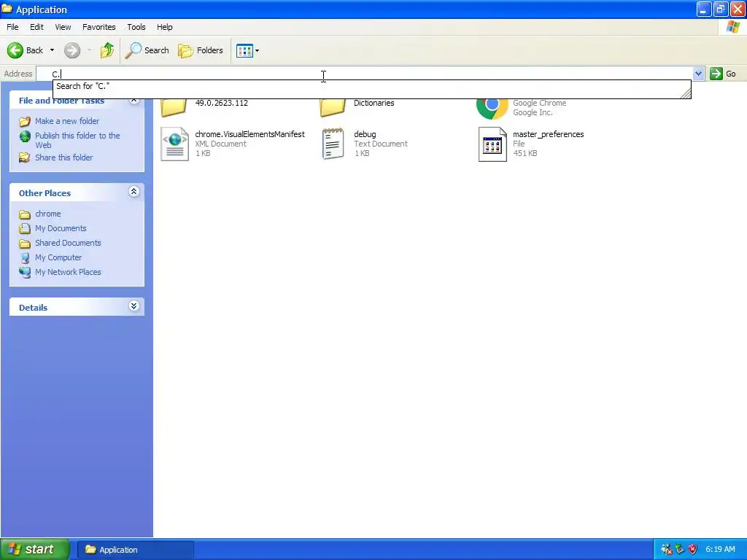This screenshot has width=747, height=560.
Task: Go to the chrome folder link
Action: 47,214
